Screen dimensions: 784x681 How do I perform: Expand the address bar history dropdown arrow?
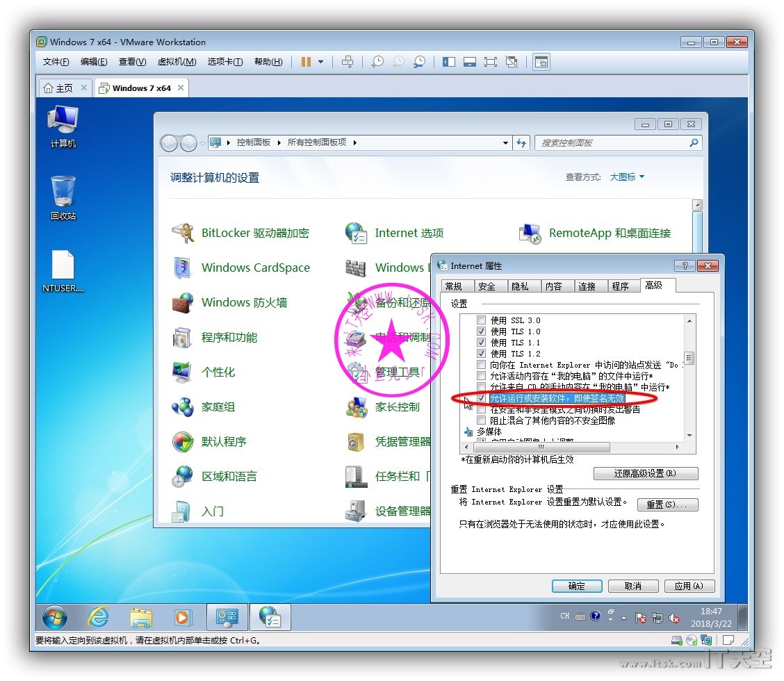(x=506, y=143)
